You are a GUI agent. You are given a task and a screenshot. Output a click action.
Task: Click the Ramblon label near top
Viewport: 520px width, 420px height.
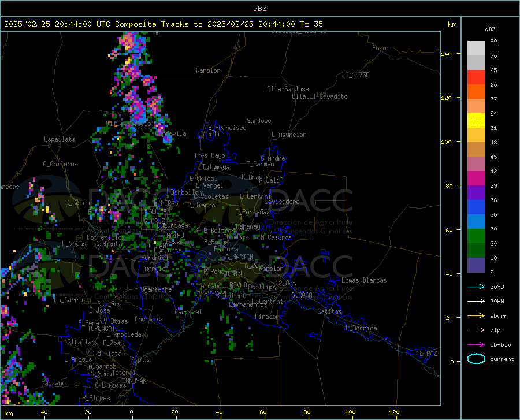pyautogui.click(x=208, y=70)
